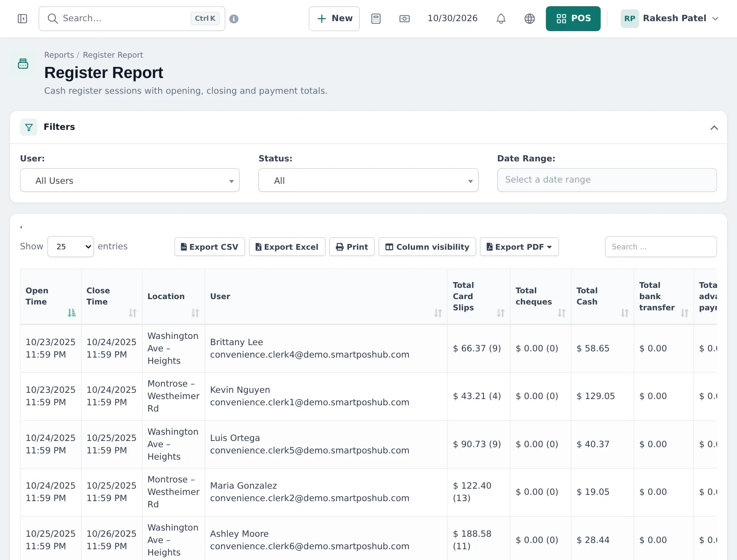
Task: Click the Filters funnel icon
Action: click(29, 127)
